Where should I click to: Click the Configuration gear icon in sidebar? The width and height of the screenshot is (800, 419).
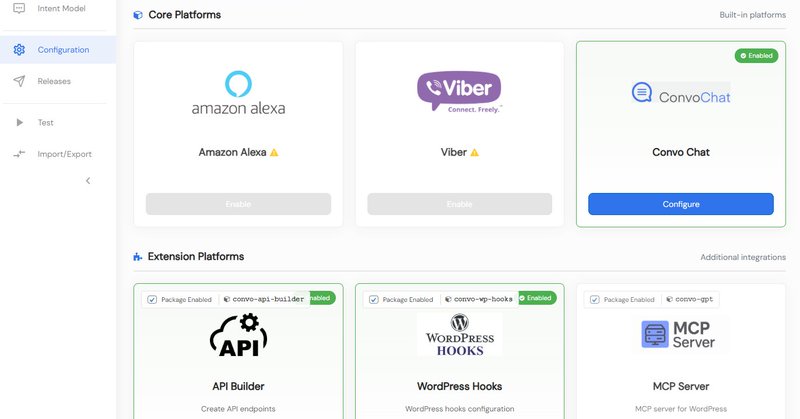pos(19,49)
